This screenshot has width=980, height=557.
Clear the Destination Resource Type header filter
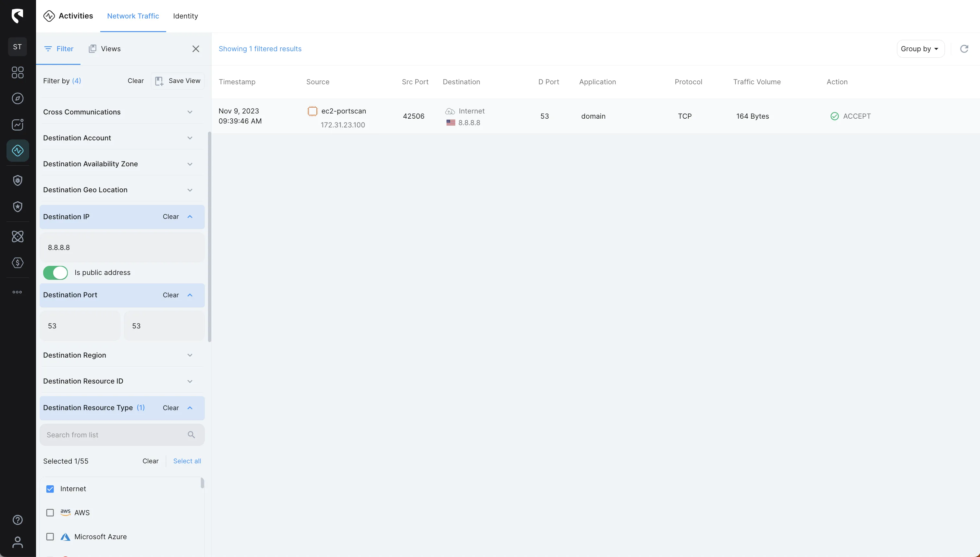[x=171, y=408]
